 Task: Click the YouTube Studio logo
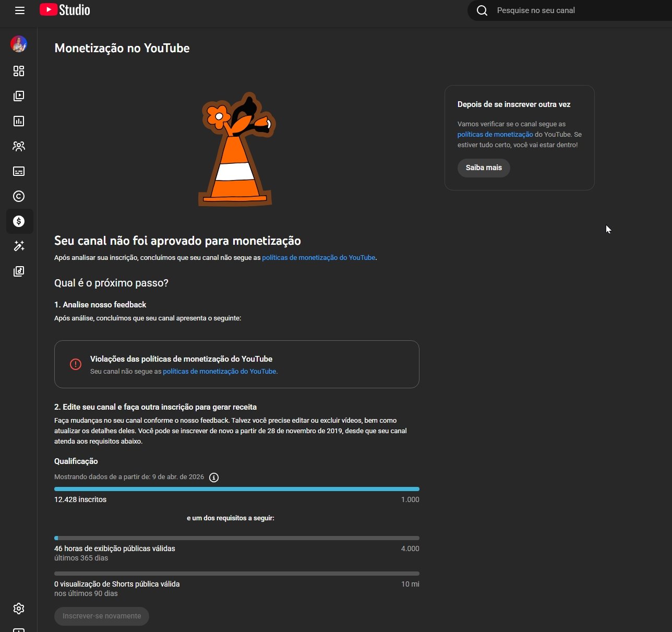click(65, 10)
